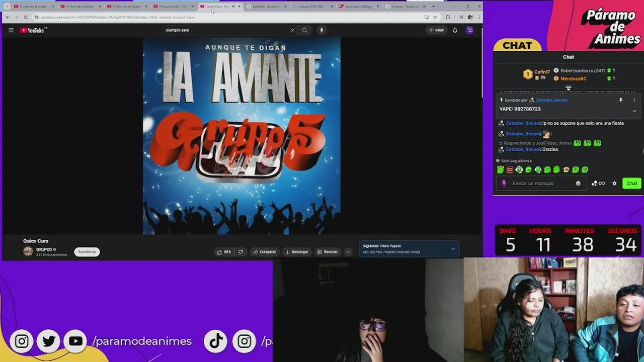Screen dimensions: 644x362
Task: Open YouTube notifications bell
Action: [455, 30]
